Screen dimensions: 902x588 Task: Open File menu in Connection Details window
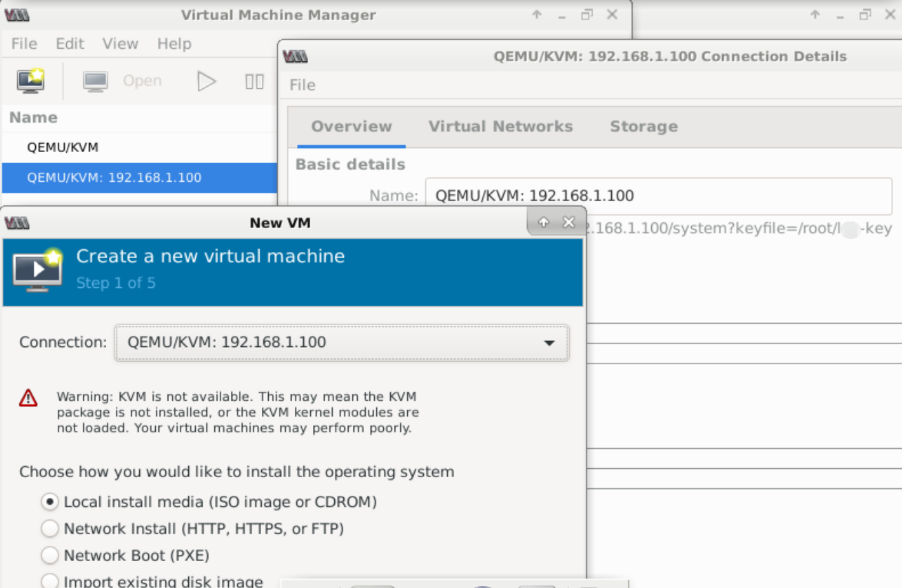(x=303, y=85)
